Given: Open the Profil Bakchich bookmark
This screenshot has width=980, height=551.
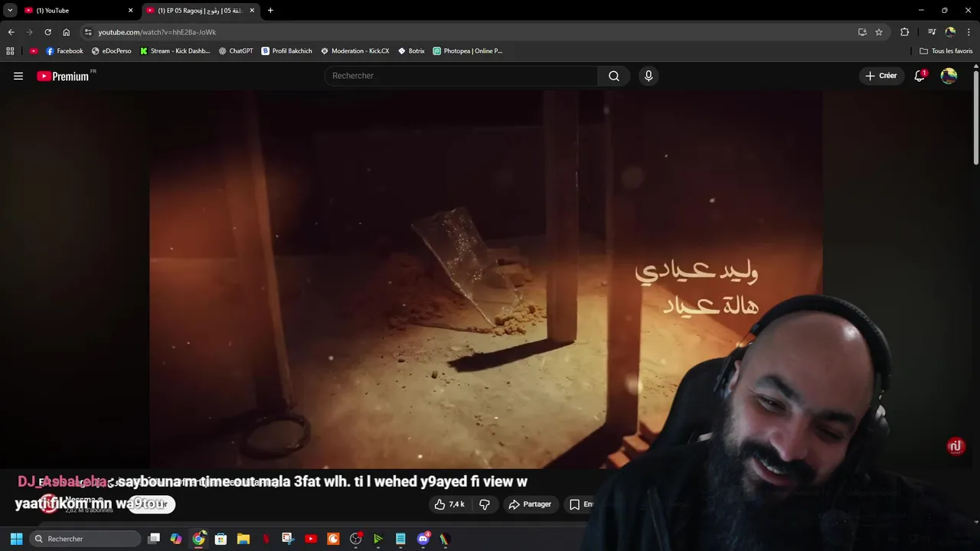Looking at the screenshot, I should pyautogui.click(x=287, y=51).
